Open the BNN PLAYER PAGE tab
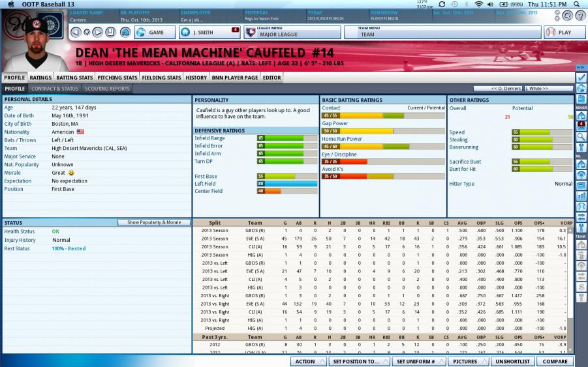 coord(235,78)
